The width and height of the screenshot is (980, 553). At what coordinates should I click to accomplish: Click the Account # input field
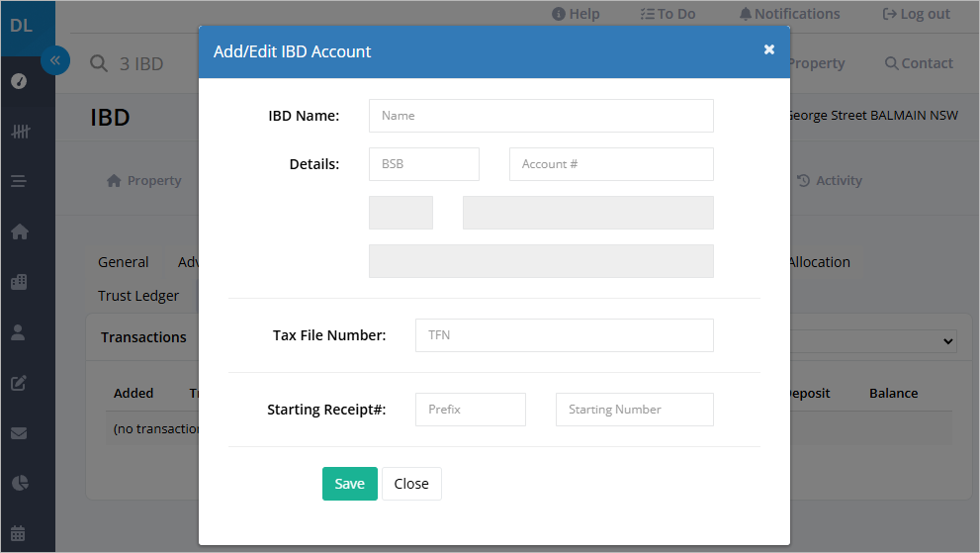tap(611, 164)
